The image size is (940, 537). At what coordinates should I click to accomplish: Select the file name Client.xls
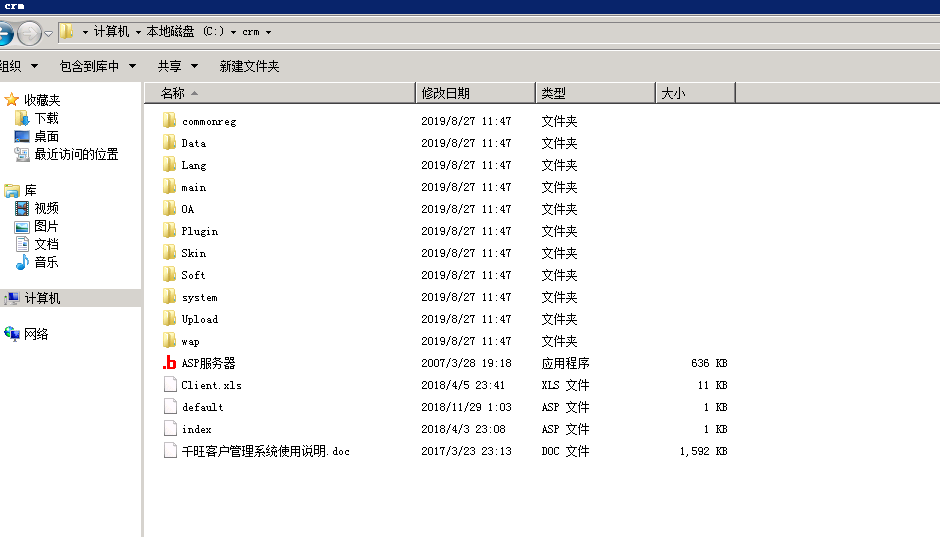coord(212,385)
